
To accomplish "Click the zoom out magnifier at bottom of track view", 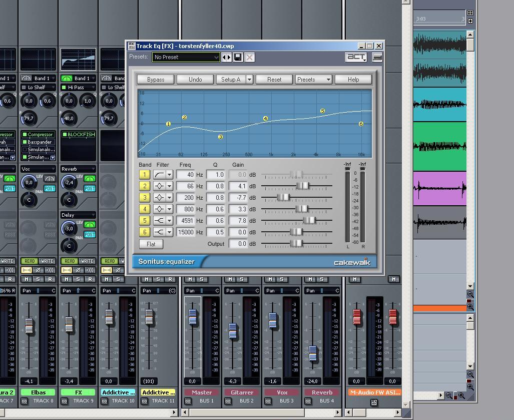I will click(449, 396).
